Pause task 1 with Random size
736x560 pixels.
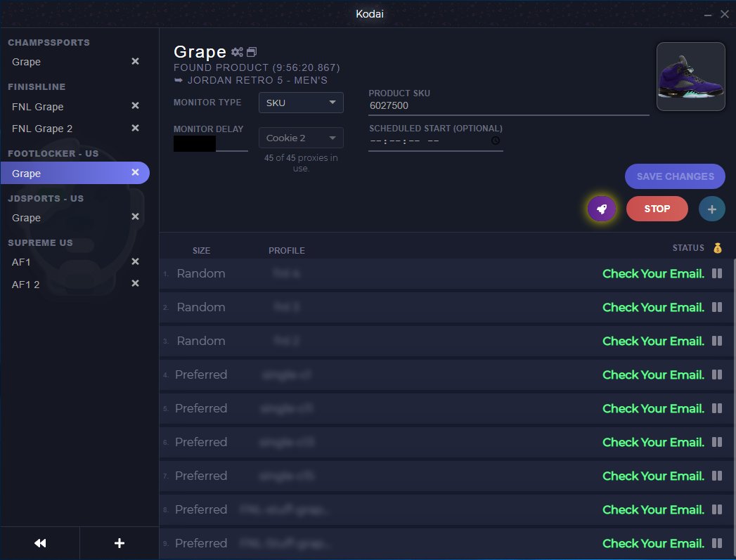click(717, 273)
